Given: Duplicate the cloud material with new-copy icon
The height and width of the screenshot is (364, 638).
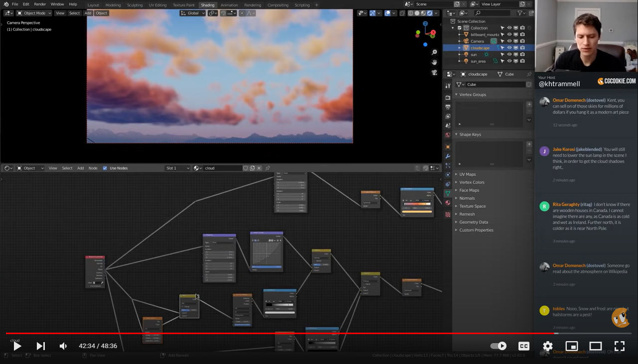Looking at the screenshot, I should (253, 168).
